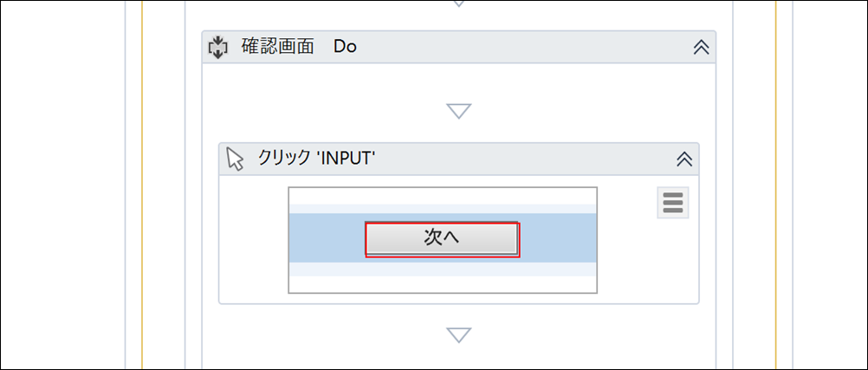Click the Do sequence icon beside 確認画面
Viewport: 868px width, 370px height.
(217, 48)
